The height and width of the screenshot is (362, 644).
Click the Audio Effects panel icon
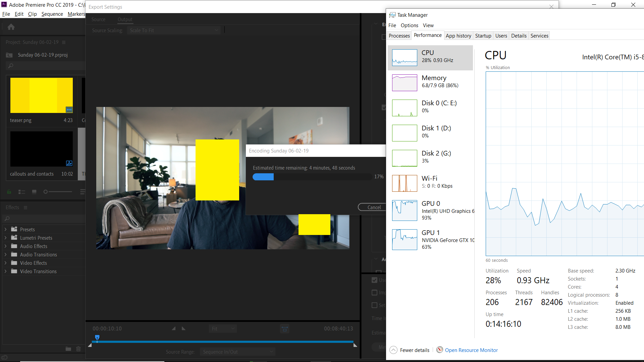pyautogui.click(x=13, y=246)
